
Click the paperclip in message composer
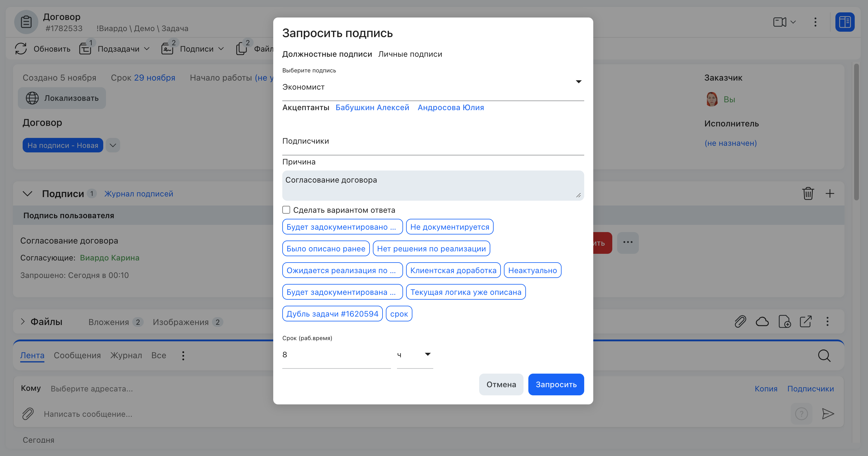point(28,414)
